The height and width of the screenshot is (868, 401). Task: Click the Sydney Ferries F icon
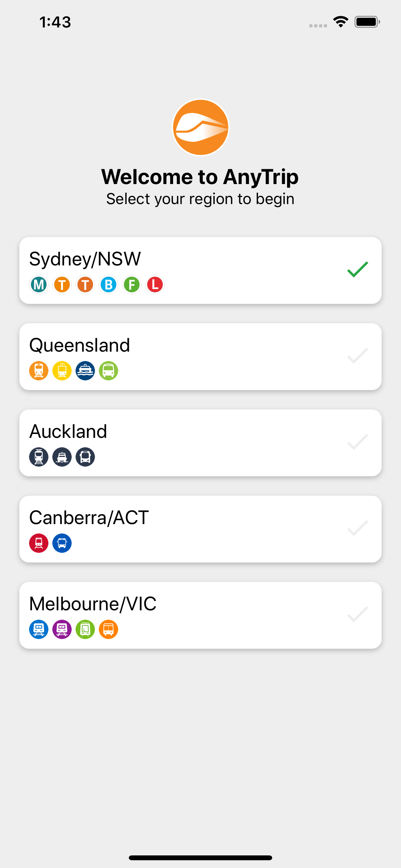pyautogui.click(x=132, y=285)
